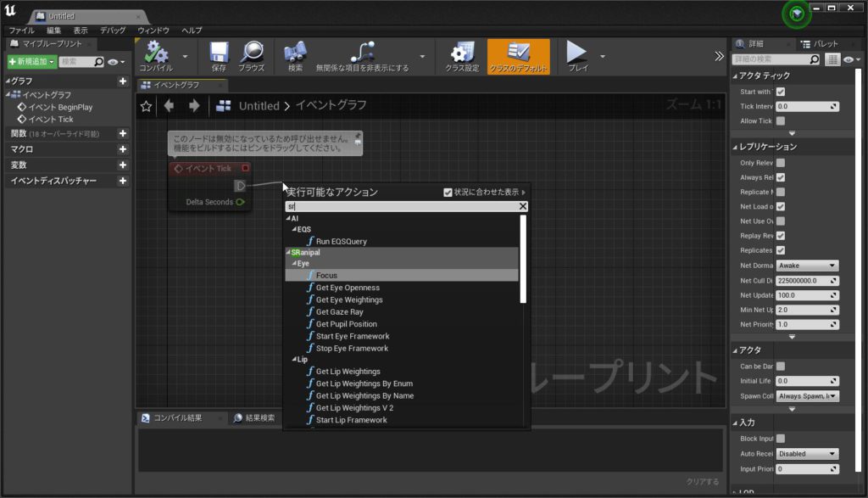Click the hide unrelated items icon
Viewport: 868px width, 498px height.
[363, 52]
